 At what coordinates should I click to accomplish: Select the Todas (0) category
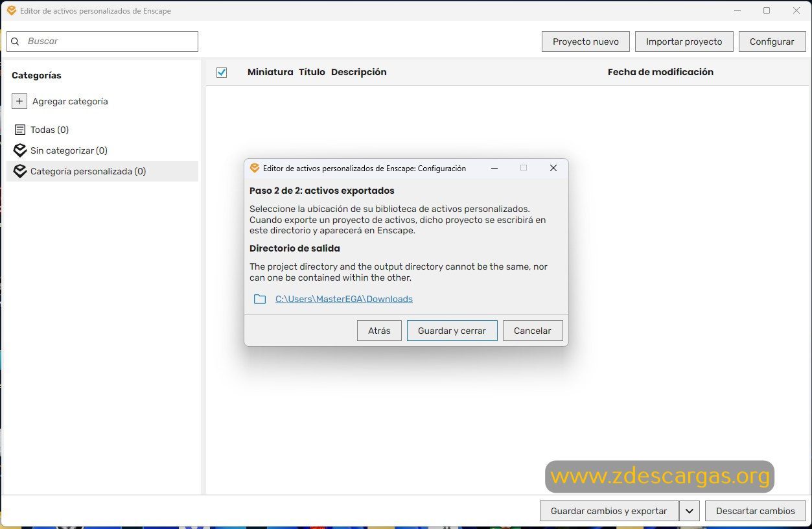102,130
